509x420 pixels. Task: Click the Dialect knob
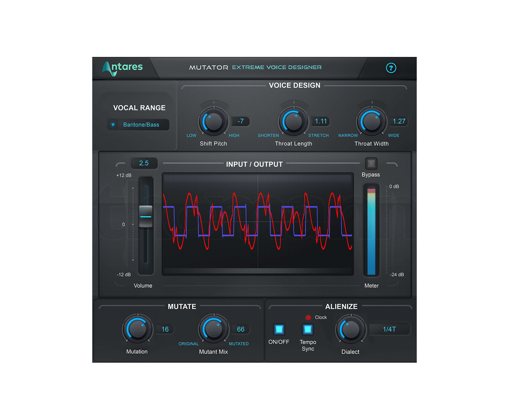351,330
